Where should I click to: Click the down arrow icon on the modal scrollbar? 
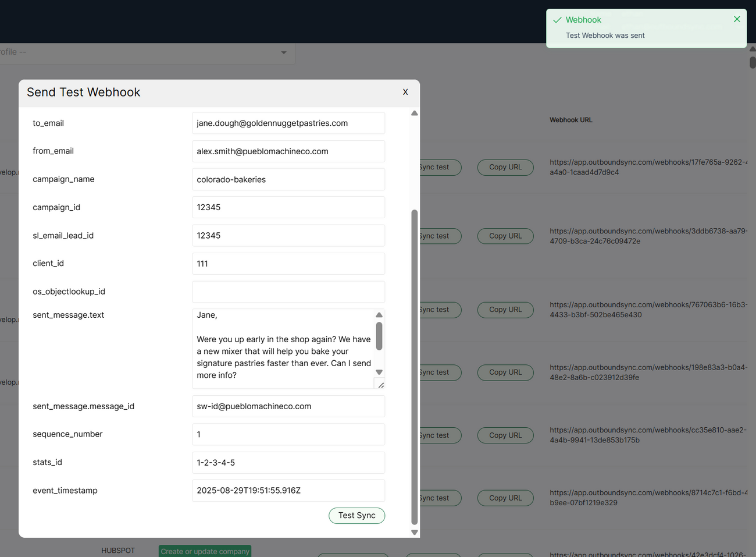(x=414, y=532)
